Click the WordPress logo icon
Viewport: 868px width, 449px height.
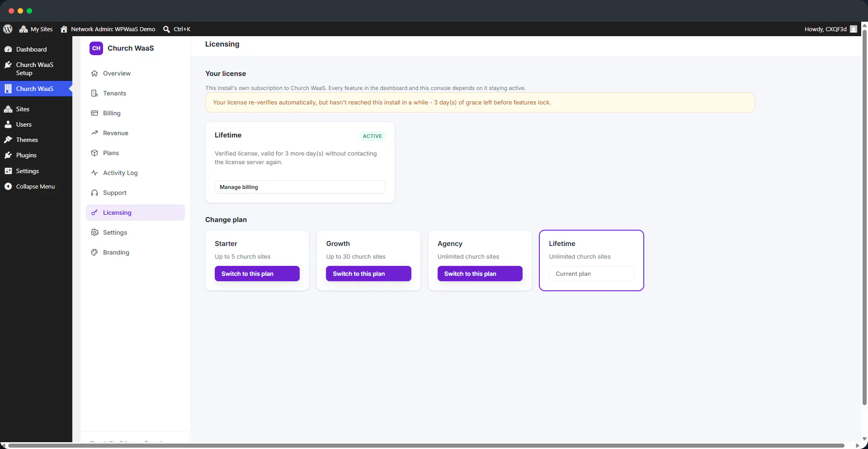click(x=8, y=29)
